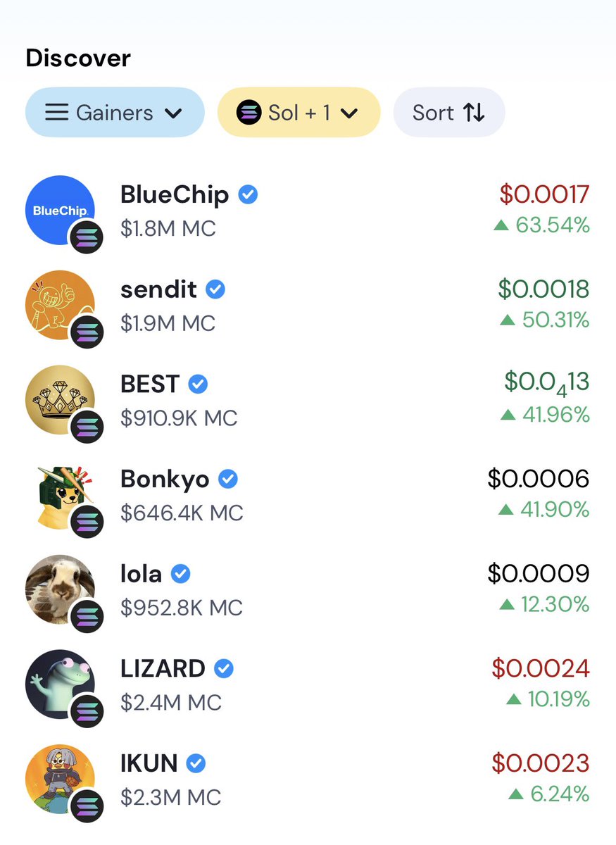Open the LIZARD gecko token icon
The width and height of the screenshot is (616, 845).
click(x=60, y=684)
